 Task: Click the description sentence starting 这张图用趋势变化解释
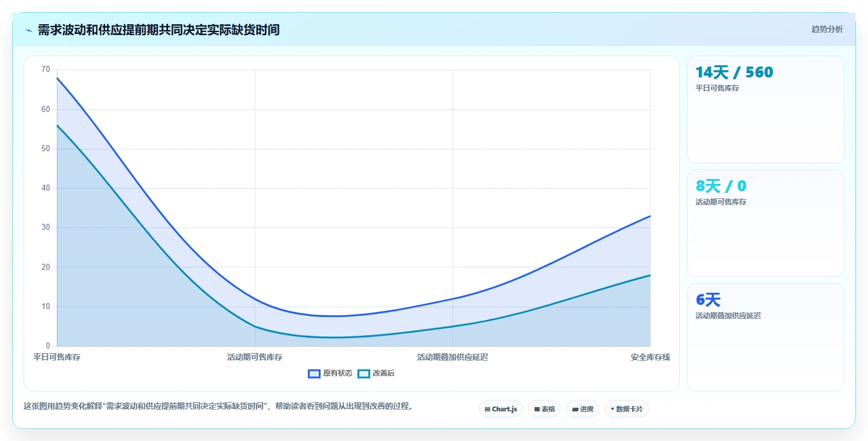(220, 407)
